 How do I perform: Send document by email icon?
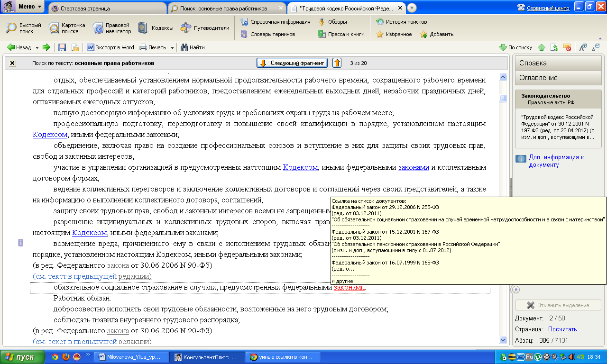tap(75, 47)
